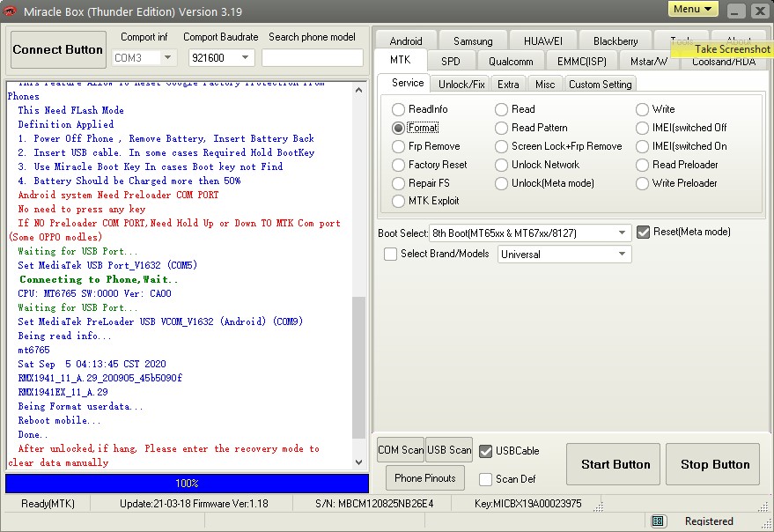This screenshot has width=774, height=532.
Task: Toggle the USBCable checkbox
Action: (x=486, y=451)
